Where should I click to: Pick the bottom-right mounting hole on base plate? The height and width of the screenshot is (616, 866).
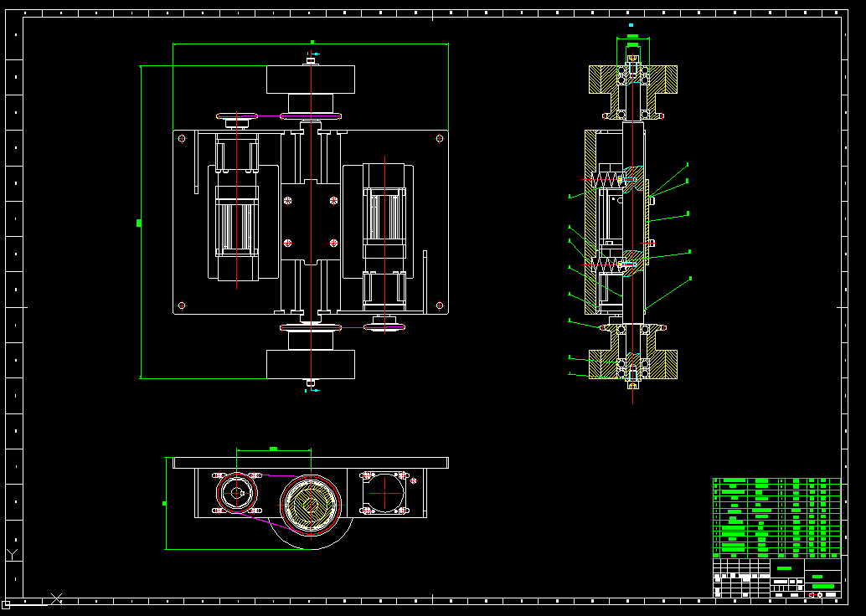[x=440, y=305]
